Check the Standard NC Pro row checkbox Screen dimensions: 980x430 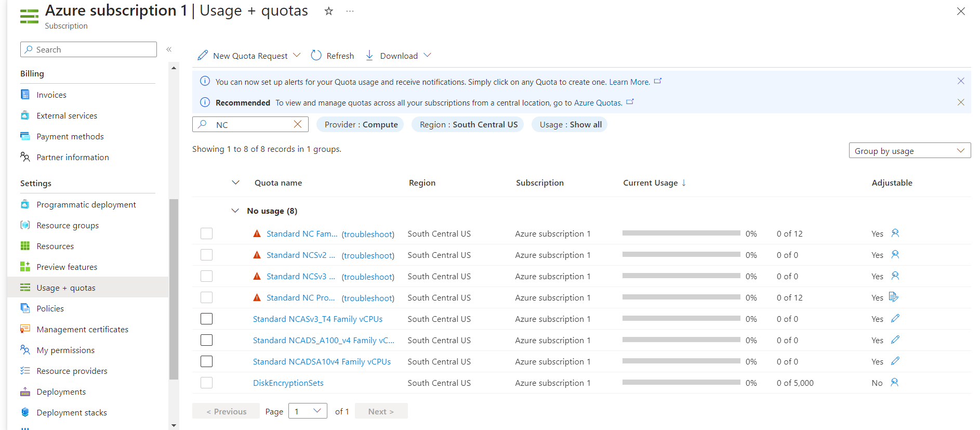pyautogui.click(x=206, y=297)
